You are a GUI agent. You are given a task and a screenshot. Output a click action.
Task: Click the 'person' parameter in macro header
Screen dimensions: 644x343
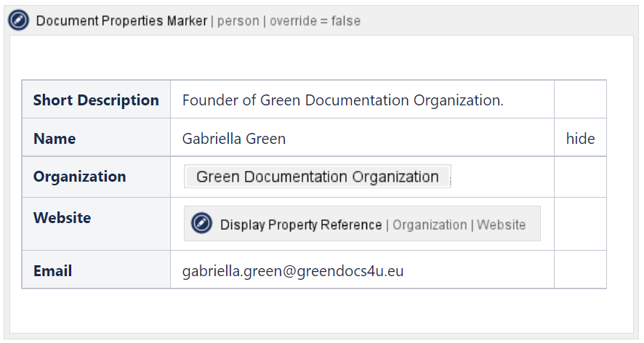pos(238,21)
